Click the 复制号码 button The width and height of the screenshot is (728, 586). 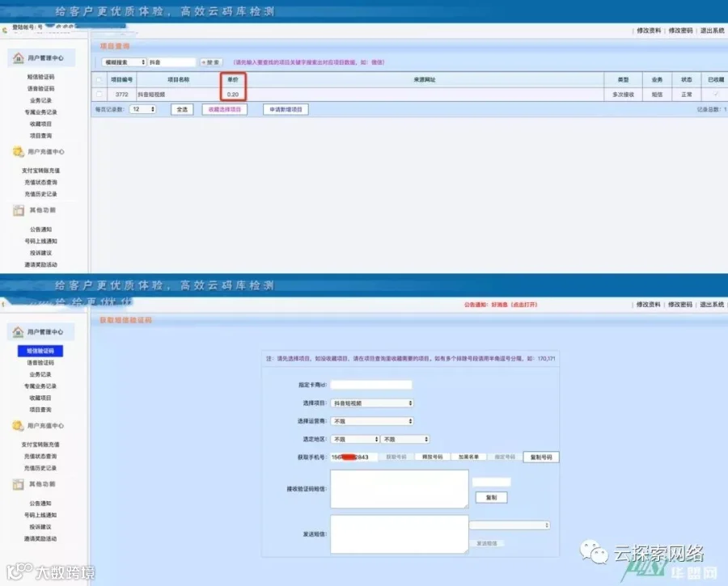[541, 457]
